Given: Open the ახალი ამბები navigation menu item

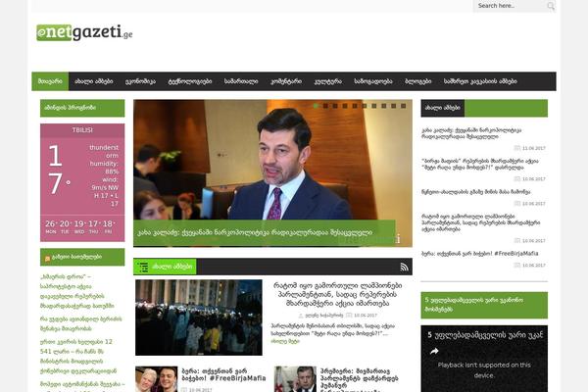Looking at the screenshot, I should tap(94, 81).
